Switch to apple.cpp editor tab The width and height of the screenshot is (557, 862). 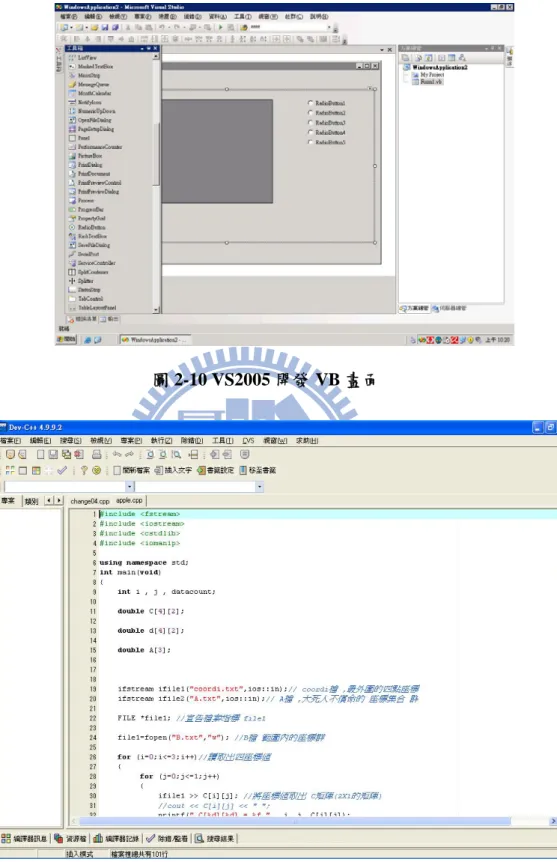(x=129, y=501)
